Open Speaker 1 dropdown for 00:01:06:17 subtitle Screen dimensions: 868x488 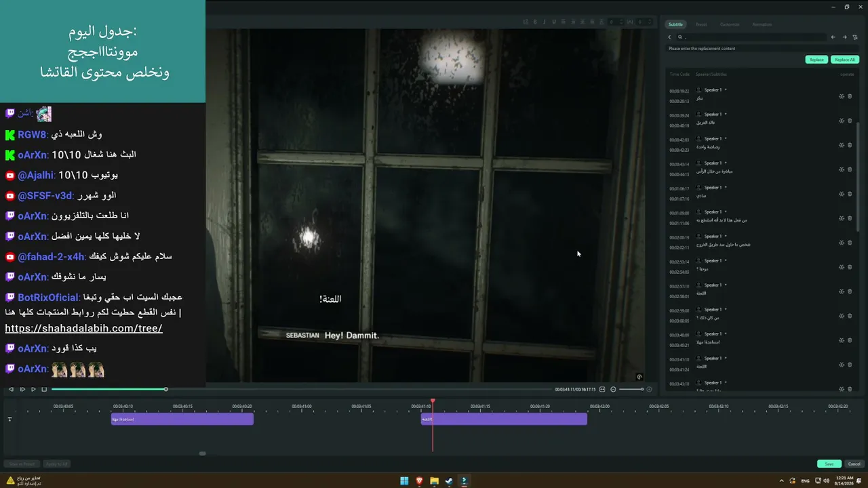[x=726, y=187]
